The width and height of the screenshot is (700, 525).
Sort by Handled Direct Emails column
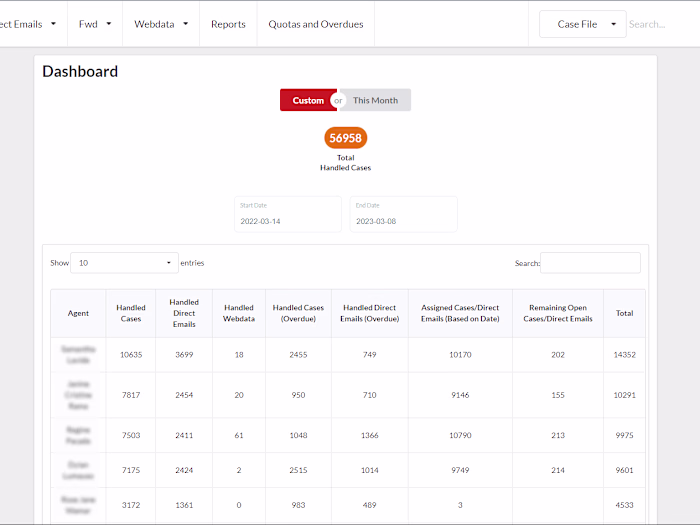click(184, 313)
